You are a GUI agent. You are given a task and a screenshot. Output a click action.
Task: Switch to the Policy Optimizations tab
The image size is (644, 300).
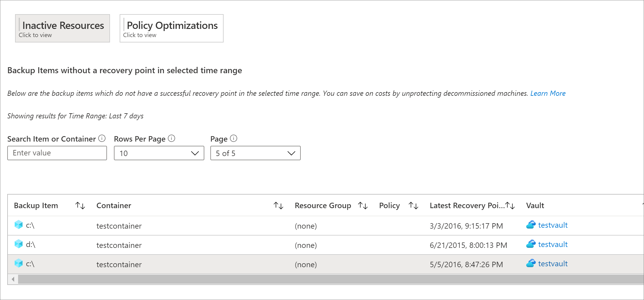171,28
